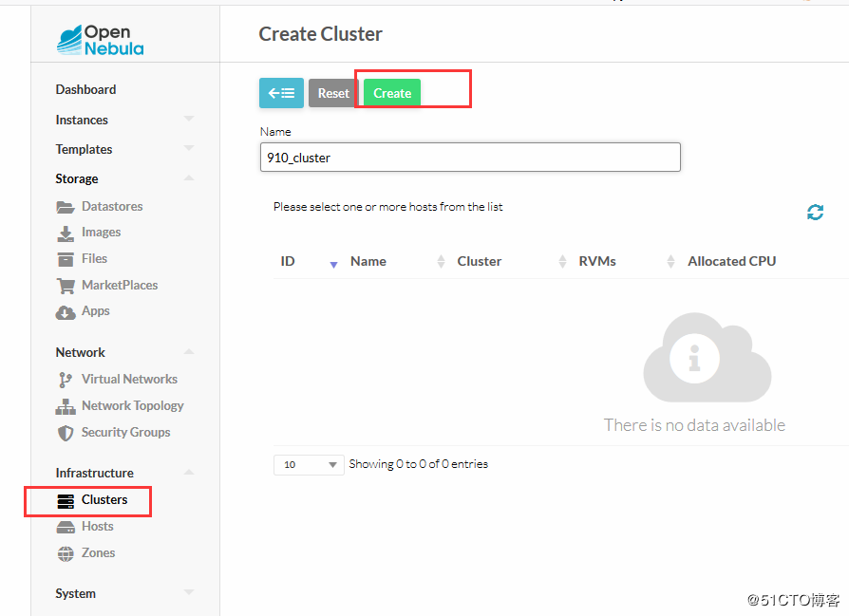The width and height of the screenshot is (849, 616).
Task: Expand the Templates menu section
Action: pyautogui.click(x=188, y=149)
